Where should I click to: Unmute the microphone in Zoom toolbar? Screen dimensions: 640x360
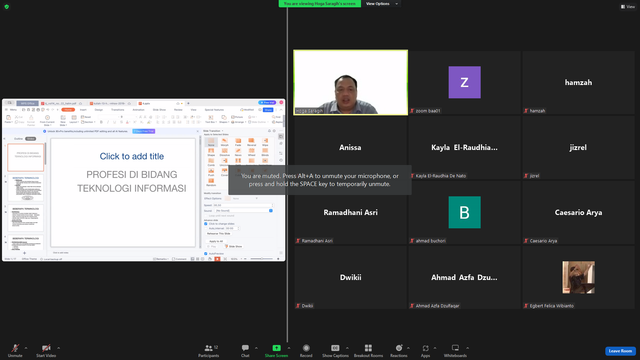15,350
